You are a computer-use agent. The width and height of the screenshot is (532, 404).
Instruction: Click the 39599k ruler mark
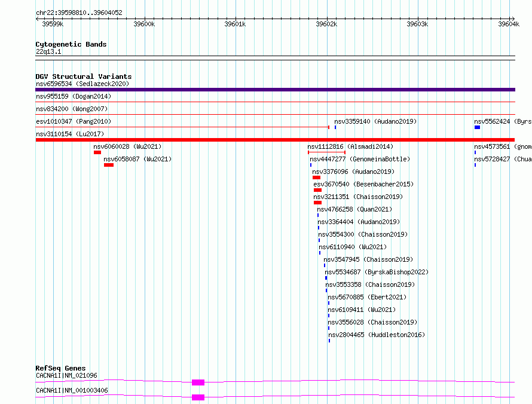click(53, 24)
